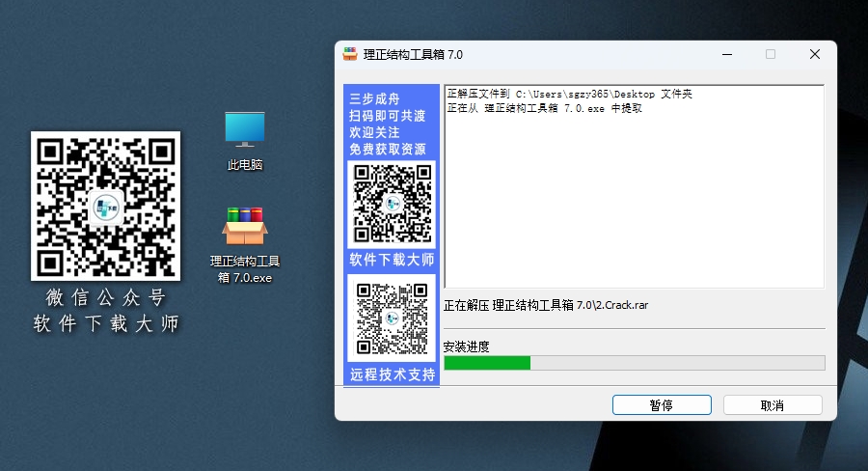Click the 远程技术支持 caption in sidebar
Screen dimensions: 868x471
[x=392, y=374]
